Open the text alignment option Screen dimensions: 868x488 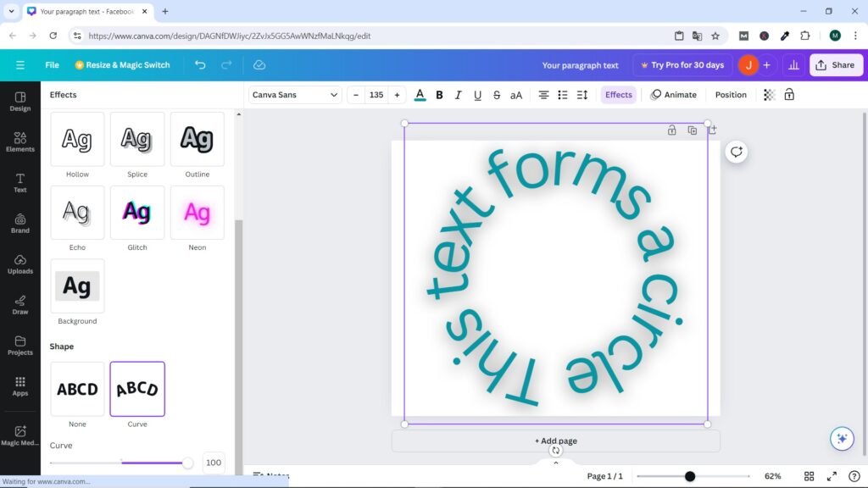[543, 95]
